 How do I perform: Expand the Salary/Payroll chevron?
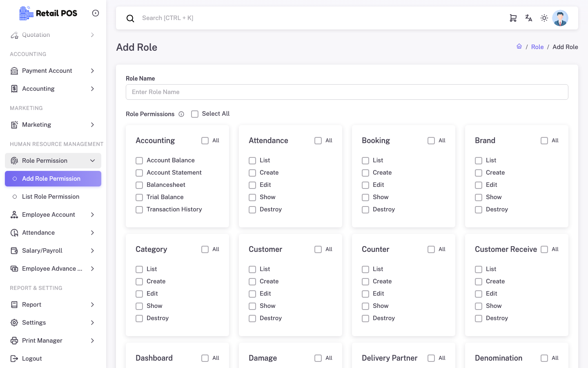(x=93, y=251)
